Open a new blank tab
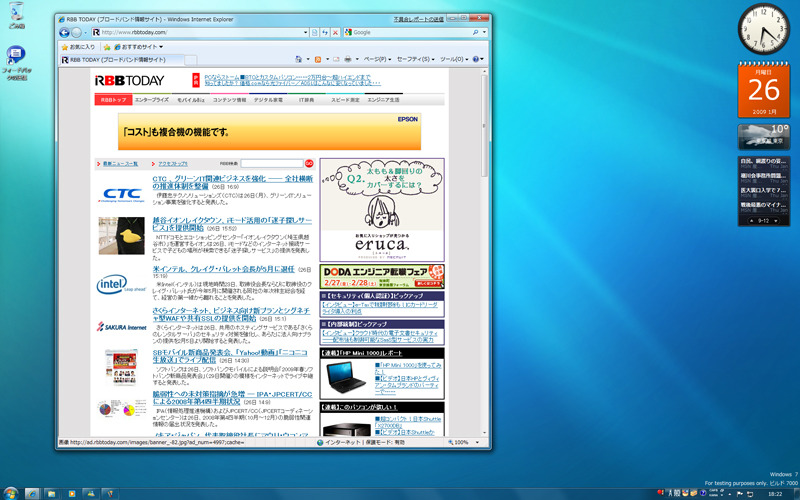Viewport: 800px width, 500px height. 190,60
